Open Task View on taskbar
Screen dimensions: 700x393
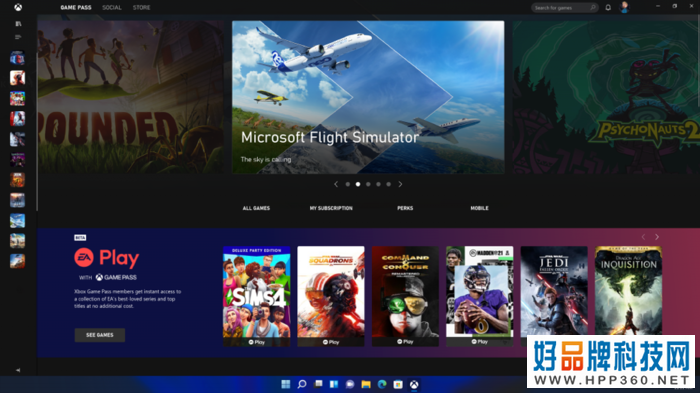pos(318,384)
